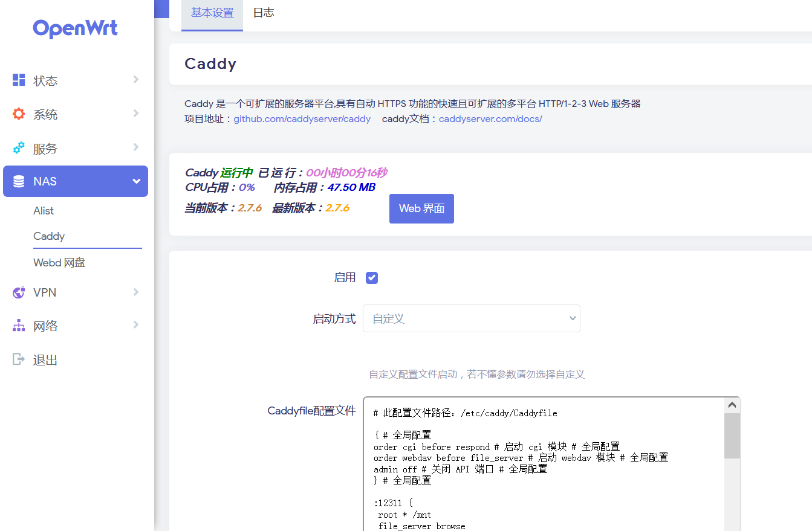Viewport: 812px width, 531px height.
Task: Switch to the 日志 tab
Action: (x=264, y=13)
